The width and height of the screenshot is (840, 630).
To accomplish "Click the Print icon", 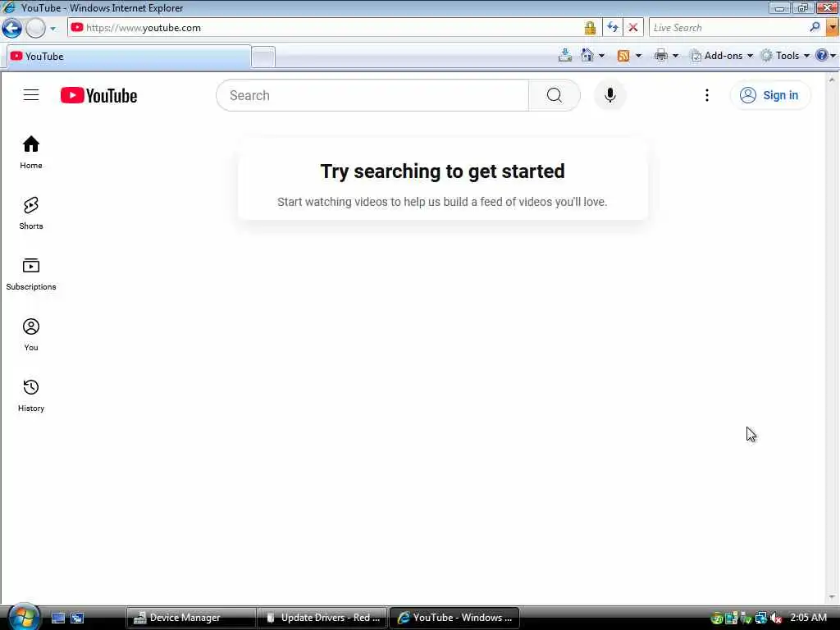I will pos(661,55).
